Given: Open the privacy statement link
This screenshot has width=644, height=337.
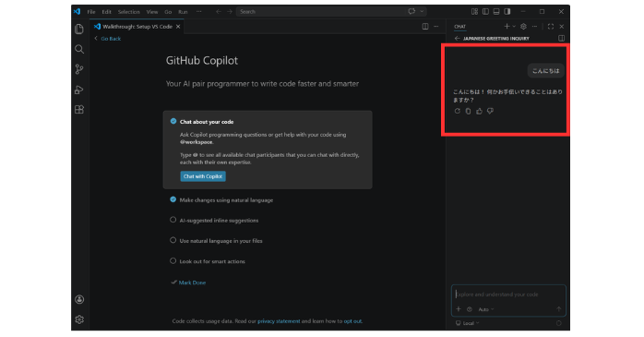Looking at the screenshot, I should pyautogui.click(x=279, y=321).
